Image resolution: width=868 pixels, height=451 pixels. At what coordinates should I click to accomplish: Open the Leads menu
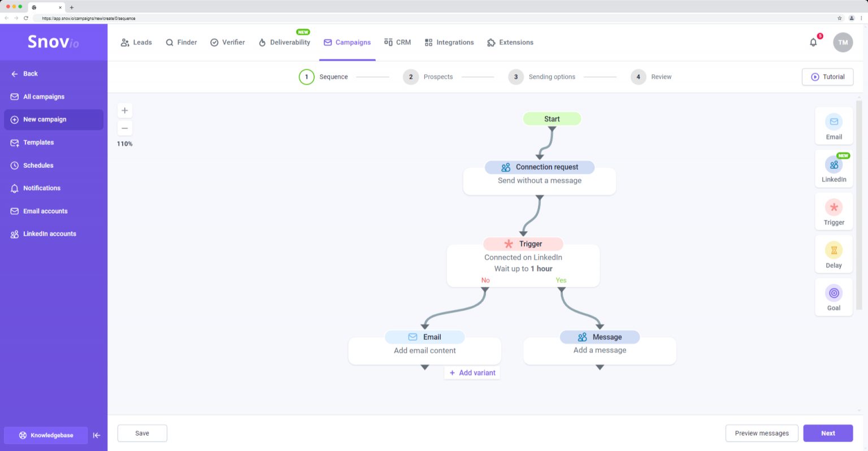pyautogui.click(x=136, y=42)
